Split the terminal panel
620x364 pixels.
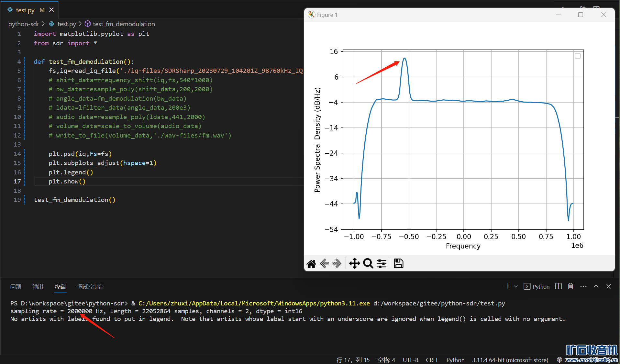point(558,286)
